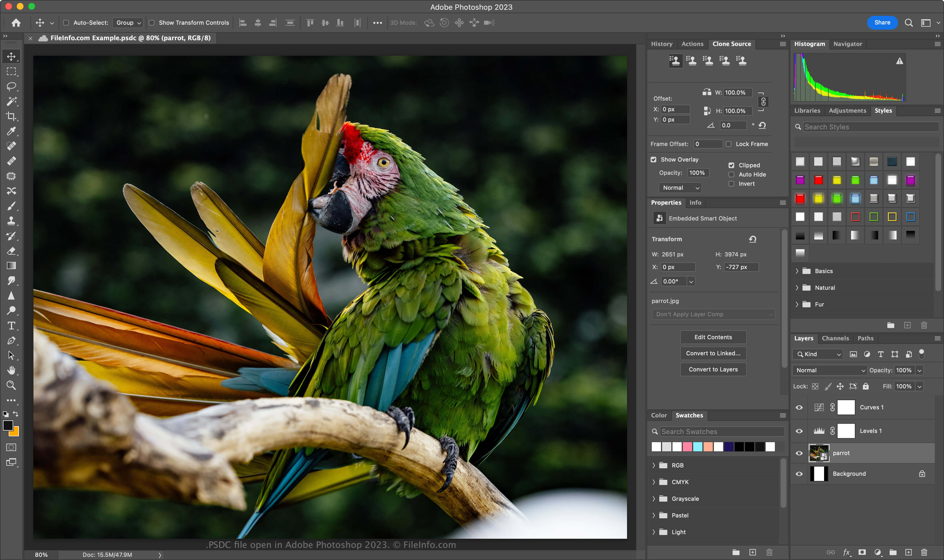Select the Pen tool
The image size is (944, 560).
click(x=11, y=341)
